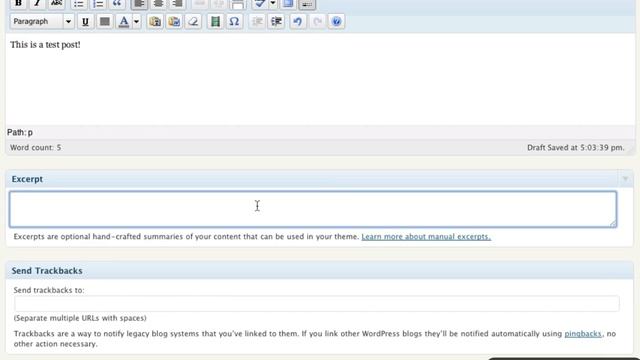Toggle the Kitchen Sink toolbar row

(307, 4)
